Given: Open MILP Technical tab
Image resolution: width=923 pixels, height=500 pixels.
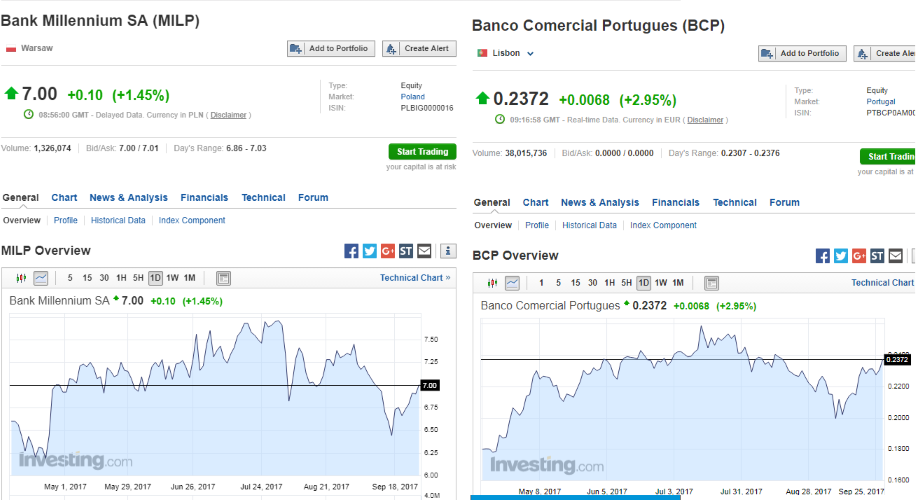Looking at the screenshot, I should tap(263, 198).
